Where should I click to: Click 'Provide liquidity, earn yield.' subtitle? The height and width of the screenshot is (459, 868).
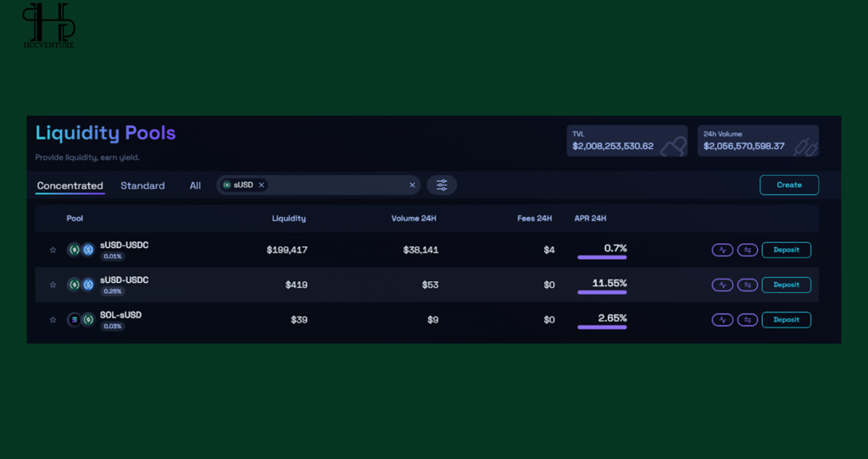pyautogui.click(x=87, y=158)
